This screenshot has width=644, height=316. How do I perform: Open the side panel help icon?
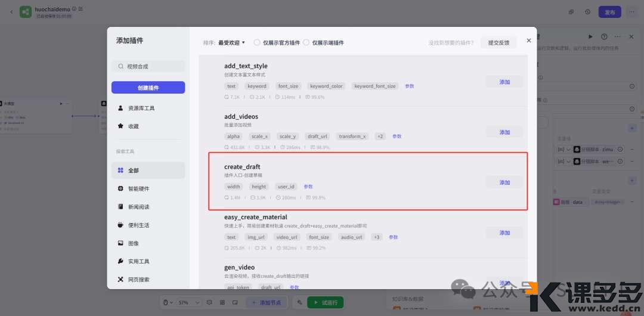(603, 36)
